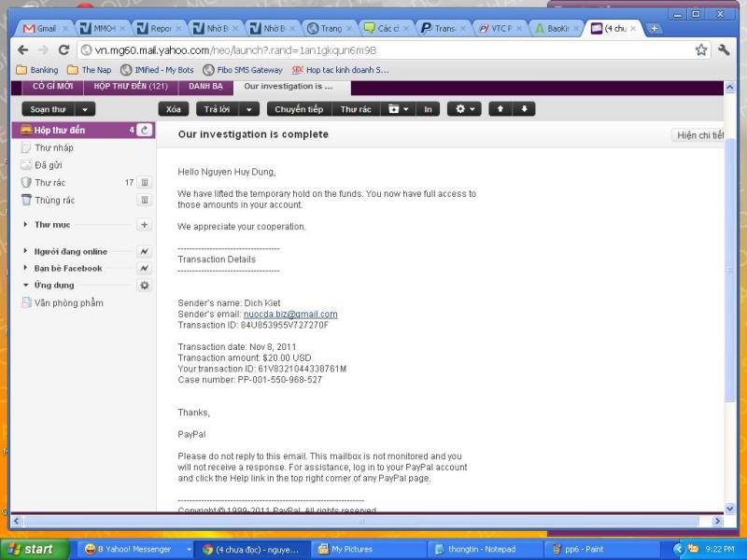This screenshot has width=747, height=560.
Task: Switch to the CÓ GÌ MỚI tab
Action: [x=52, y=87]
